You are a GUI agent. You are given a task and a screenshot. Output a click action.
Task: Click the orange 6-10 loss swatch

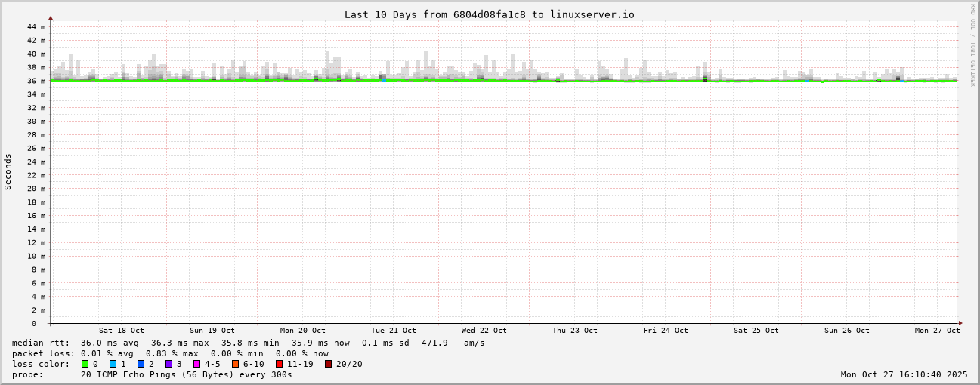(235, 364)
